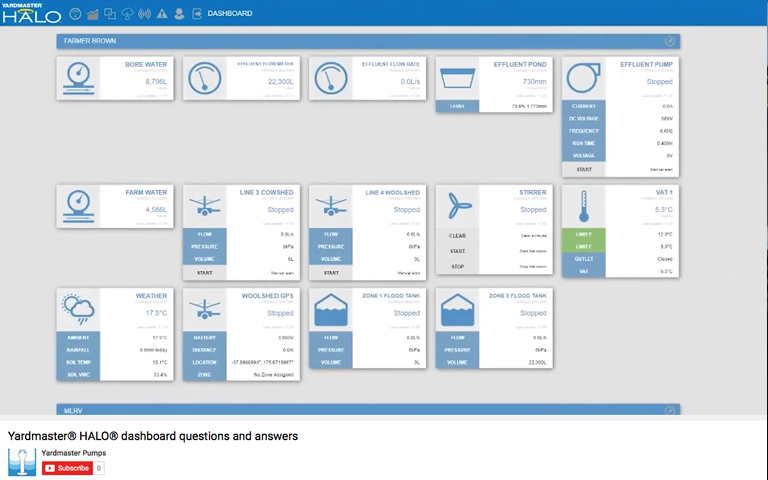Open the gauge dashboard icon in header
768x480 pixels.
[75, 14]
